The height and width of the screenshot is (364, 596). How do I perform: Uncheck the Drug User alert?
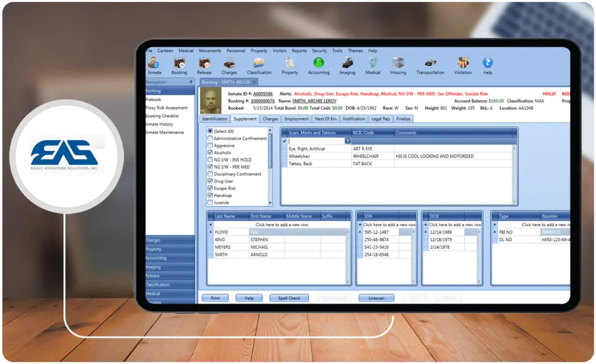210,181
